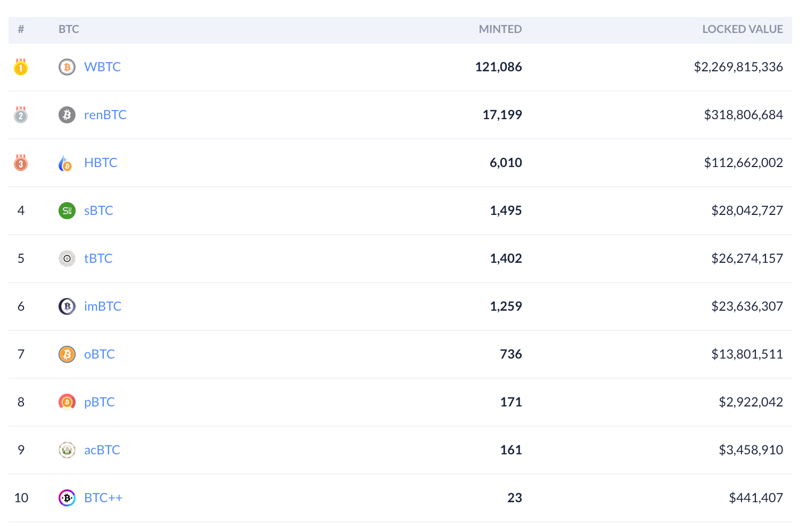This screenshot has height=532, width=807.
Task: Click the tBTC token icon
Action: 67,259
